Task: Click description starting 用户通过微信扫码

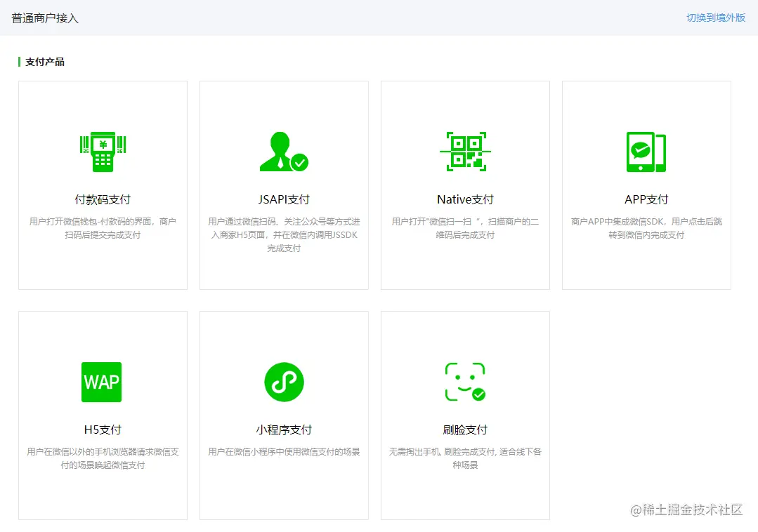Action: (x=284, y=234)
